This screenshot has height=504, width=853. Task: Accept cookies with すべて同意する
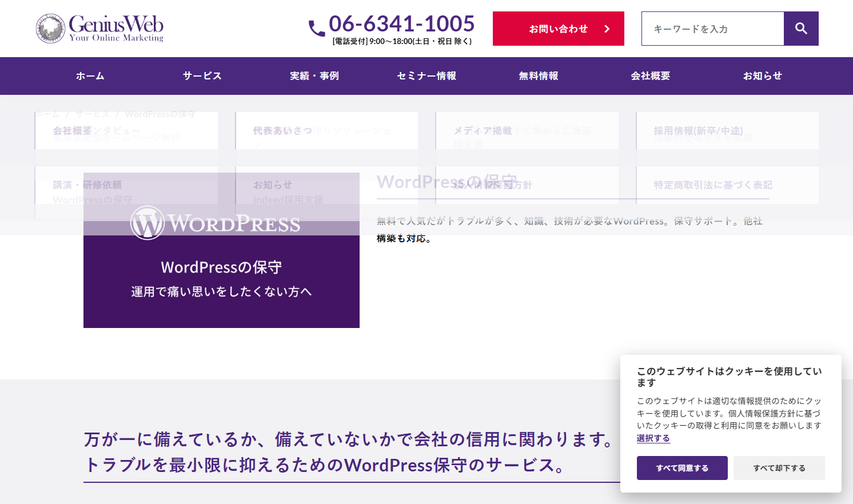[682, 468]
